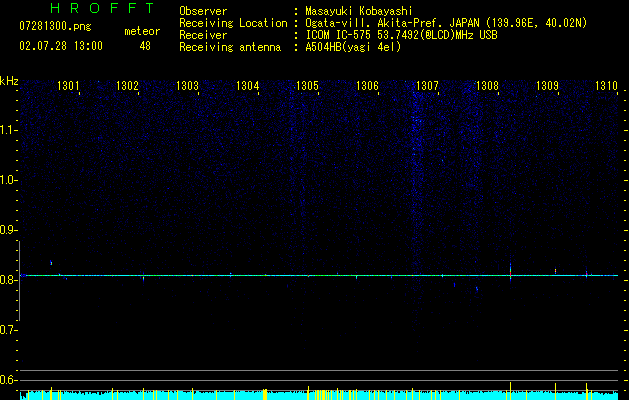Screen dimensions: 629x400
Task: Click the 0.8 kHz axis label
Action: [9, 280]
